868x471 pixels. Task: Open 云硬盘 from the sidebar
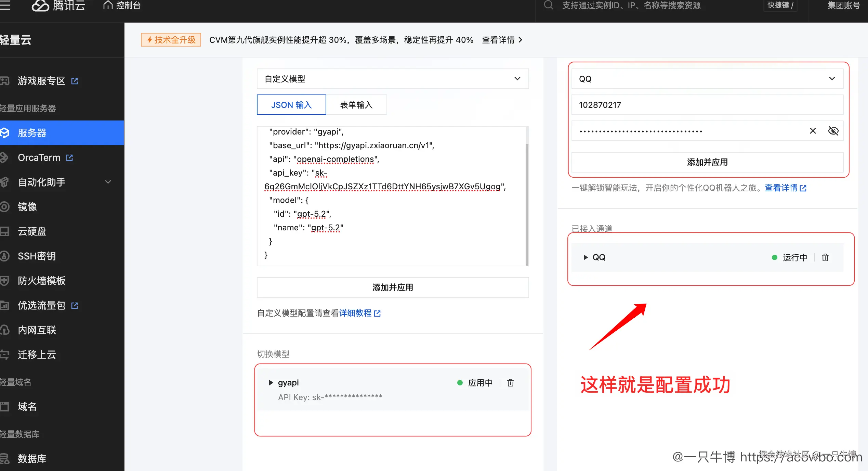tap(32, 231)
